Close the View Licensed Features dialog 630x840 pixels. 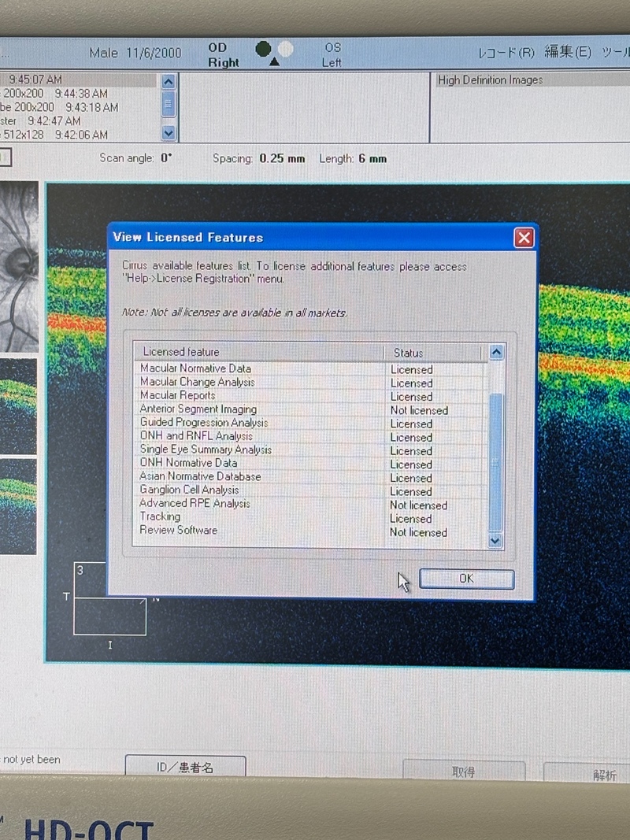[524, 238]
